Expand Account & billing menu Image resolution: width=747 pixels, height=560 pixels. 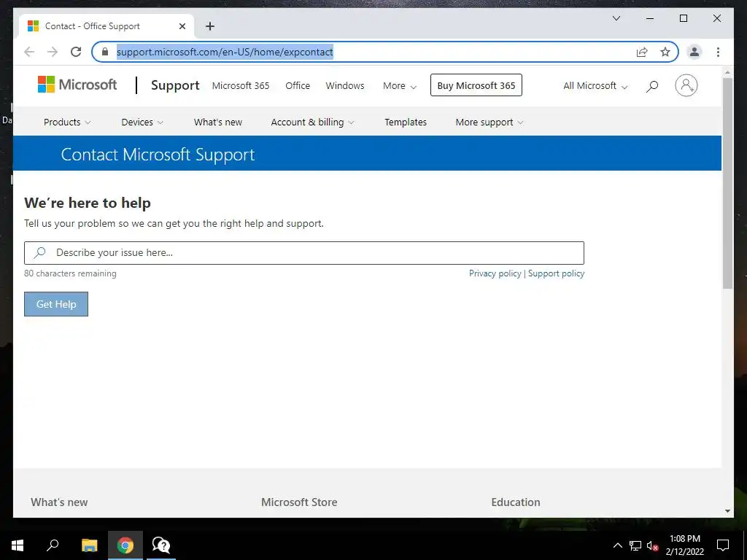point(312,122)
